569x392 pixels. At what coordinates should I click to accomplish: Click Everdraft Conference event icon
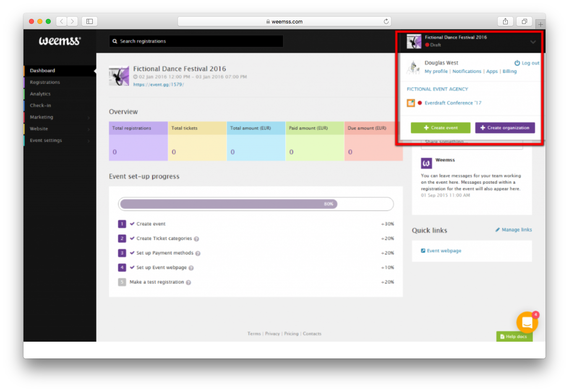[411, 103]
